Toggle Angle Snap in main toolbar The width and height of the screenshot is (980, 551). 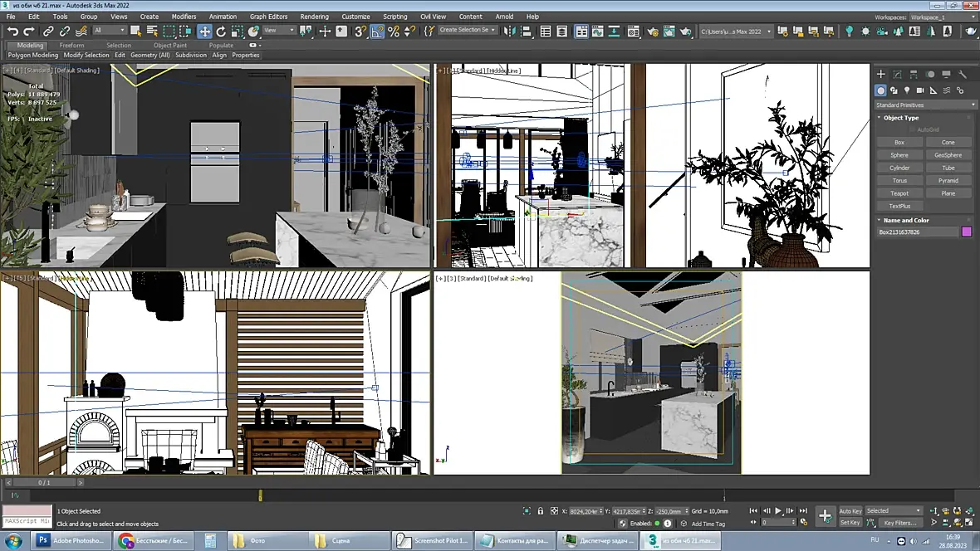pos(378,32)
